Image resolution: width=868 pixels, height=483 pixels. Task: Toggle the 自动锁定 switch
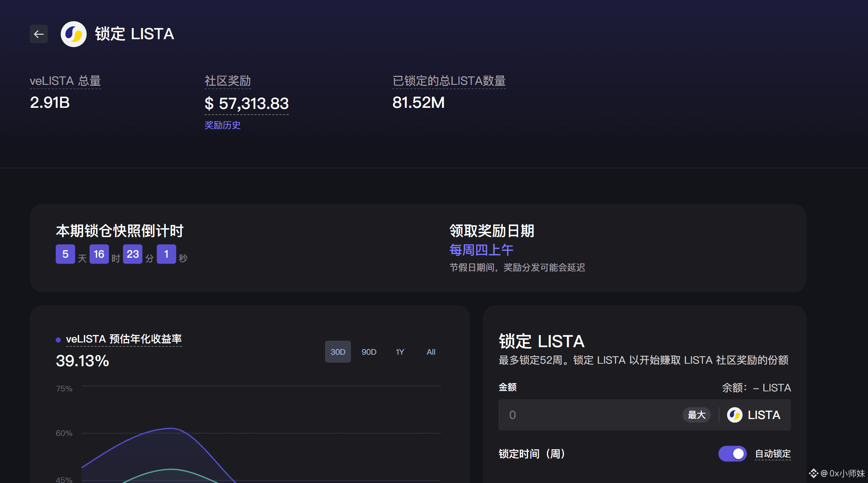coord(732,454)
